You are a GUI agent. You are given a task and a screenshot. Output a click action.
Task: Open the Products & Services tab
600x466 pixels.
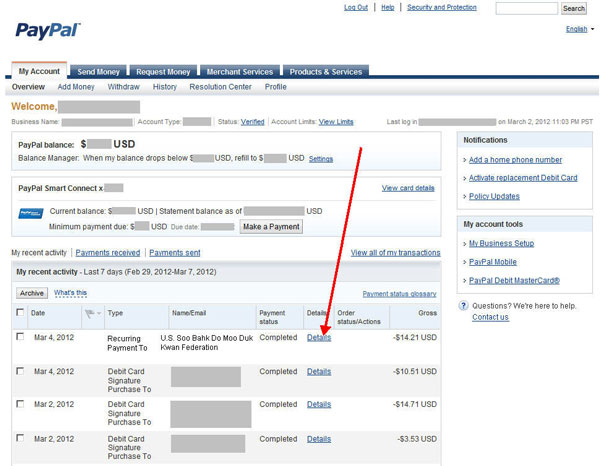tap(326, 72)
